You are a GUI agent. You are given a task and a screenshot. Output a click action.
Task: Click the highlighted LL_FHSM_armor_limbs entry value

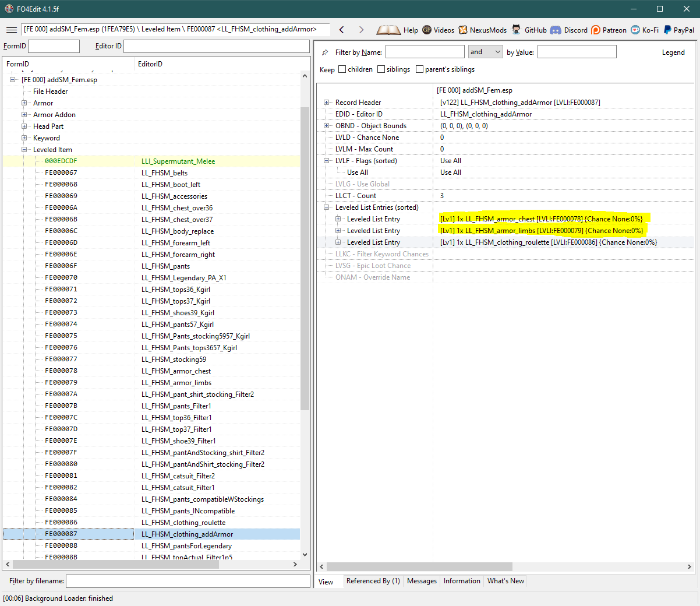[x=542, y=231]
